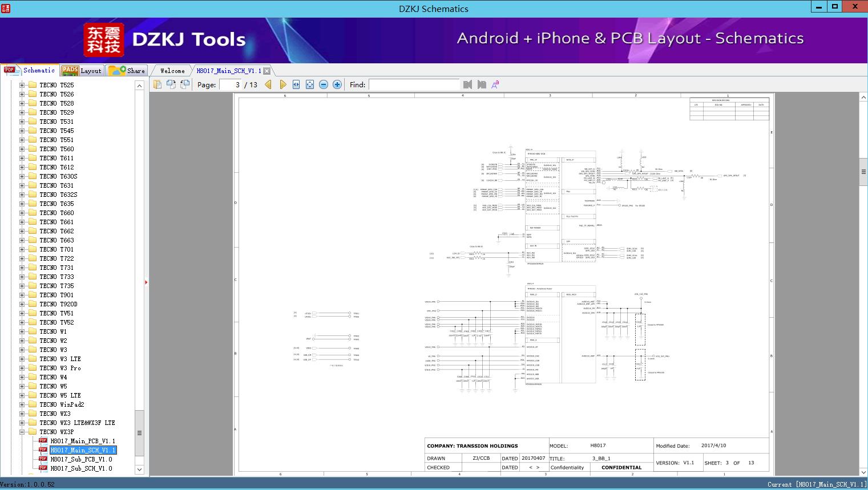Viewport: 868px width, 490px height.
Task: Click the find previous match icon
Action: point(468,84)
